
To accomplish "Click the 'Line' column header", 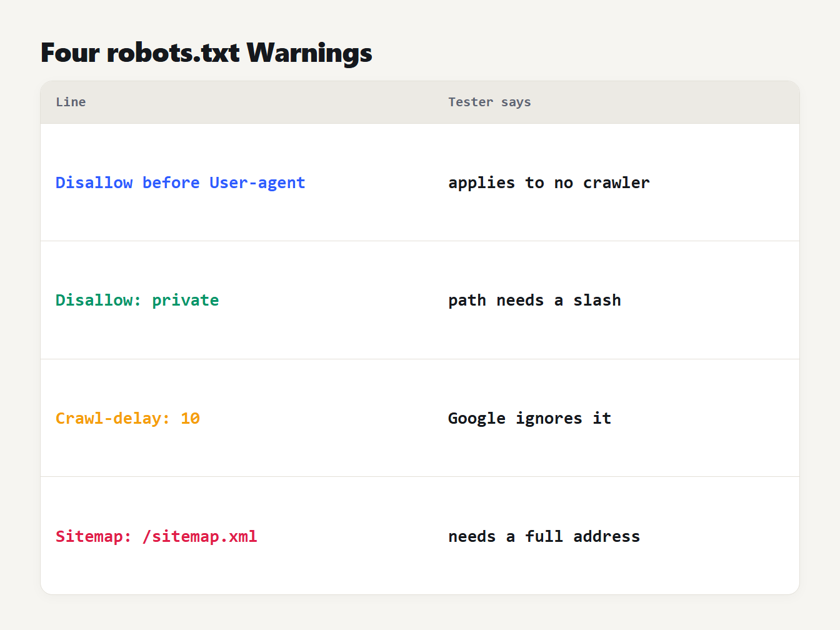I will [x=71, y=102].
